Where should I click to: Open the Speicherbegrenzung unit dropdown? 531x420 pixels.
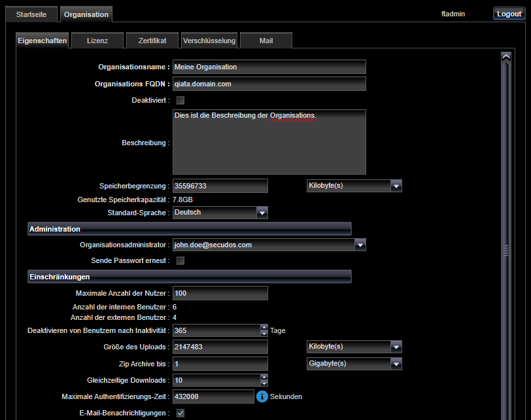395,186
